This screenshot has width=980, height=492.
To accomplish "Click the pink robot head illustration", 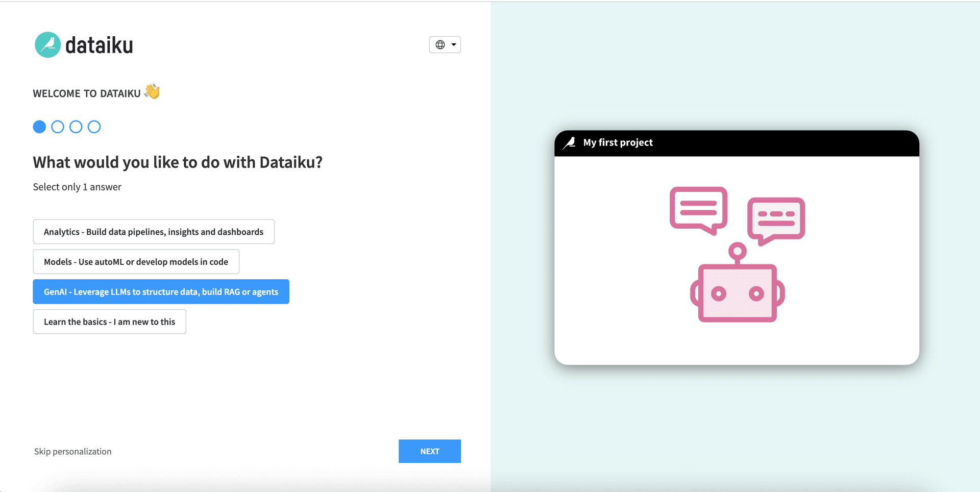I will (738, 283).
